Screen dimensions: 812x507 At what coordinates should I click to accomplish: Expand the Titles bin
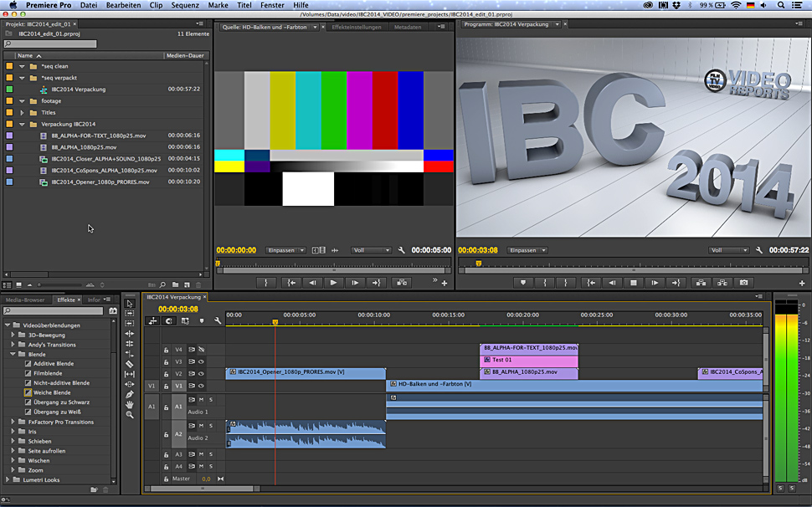23,112
